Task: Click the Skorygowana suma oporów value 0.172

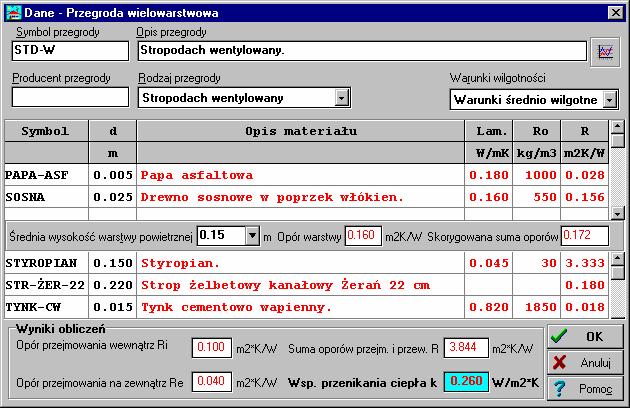Action: pos(585,236)
